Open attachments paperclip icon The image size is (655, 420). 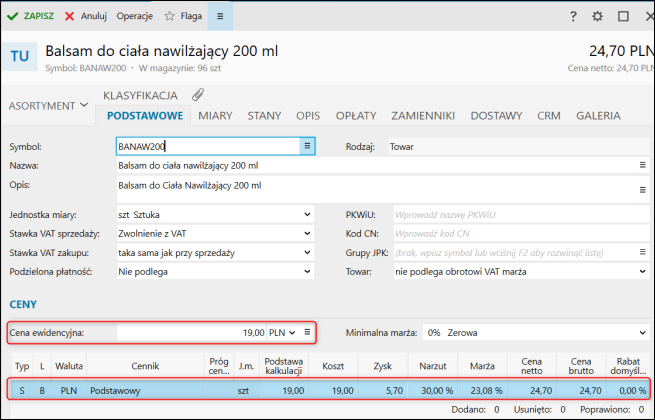[198, 95]
